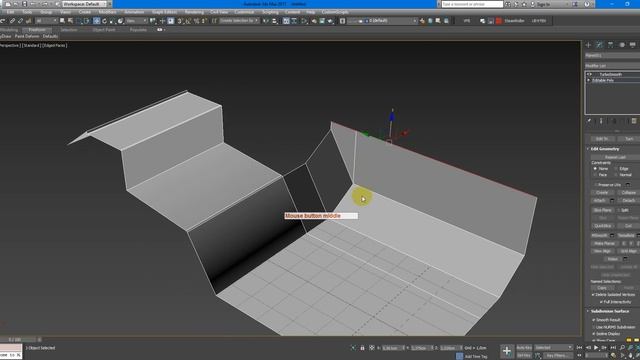Click the red icon beside SteamRoller
The height and width of the screenshot is (360, 640).
coord(498,21)
